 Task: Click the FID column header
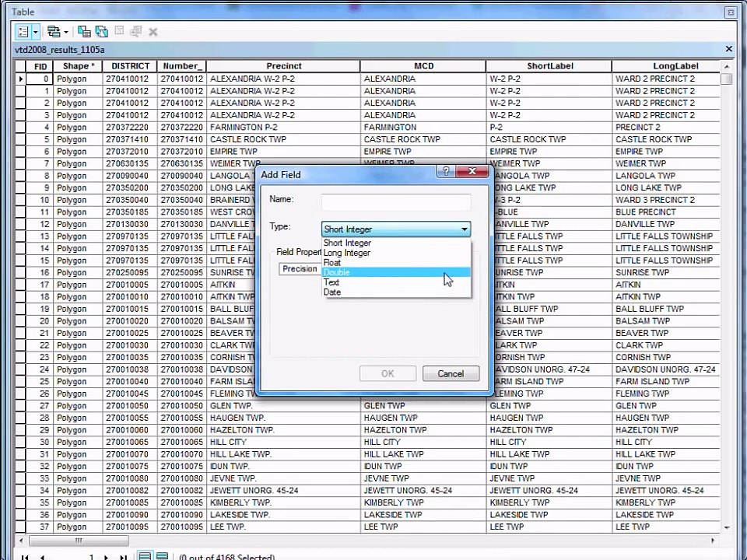40,66
